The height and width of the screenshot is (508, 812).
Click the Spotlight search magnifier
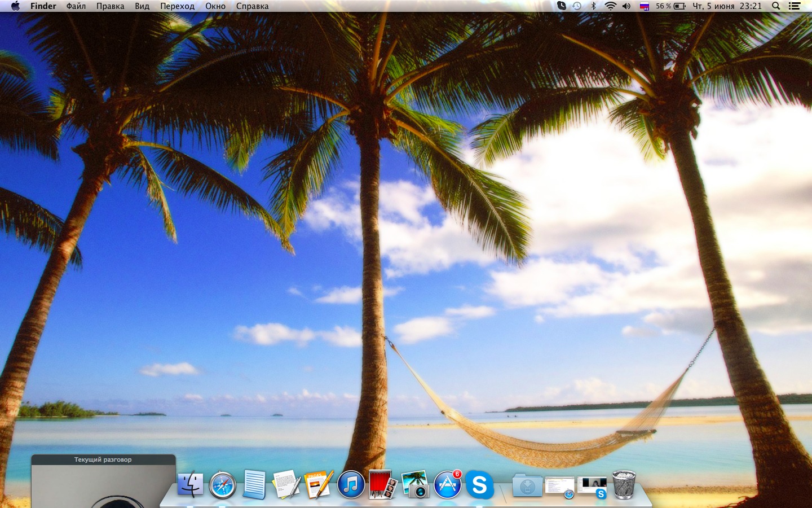pos(776,6)
